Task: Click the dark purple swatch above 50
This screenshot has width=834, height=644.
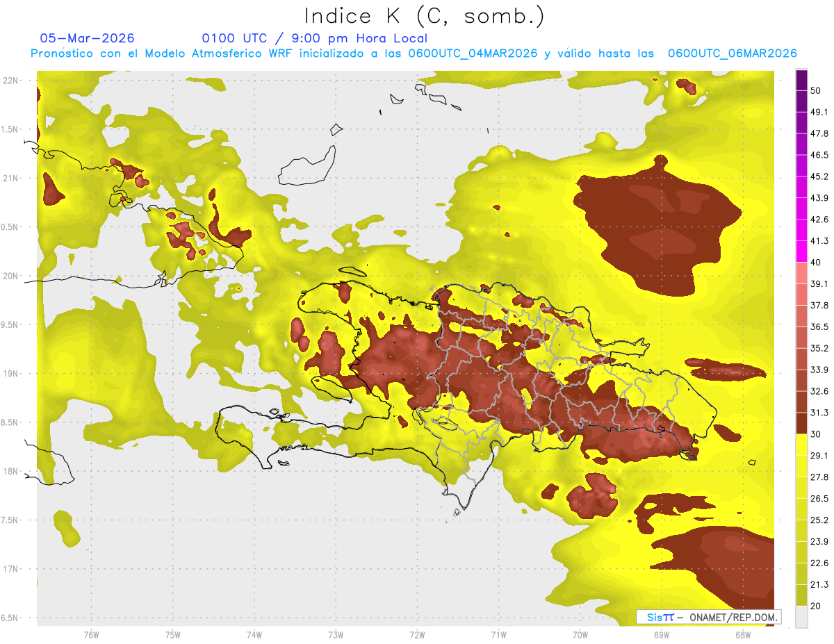Action: (x=801, y=80)
